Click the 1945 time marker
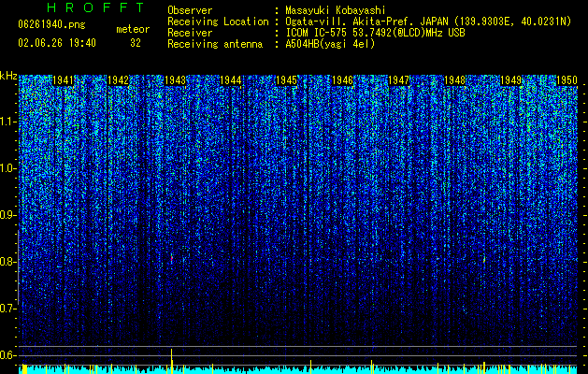The width and height of the screenshot is (588, 374). (x=286, y=80)
